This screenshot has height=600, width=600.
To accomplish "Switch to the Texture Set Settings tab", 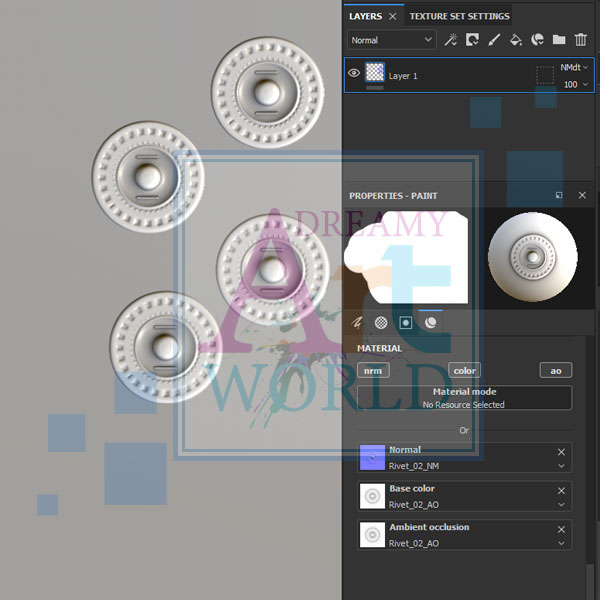I will (459, 16).
